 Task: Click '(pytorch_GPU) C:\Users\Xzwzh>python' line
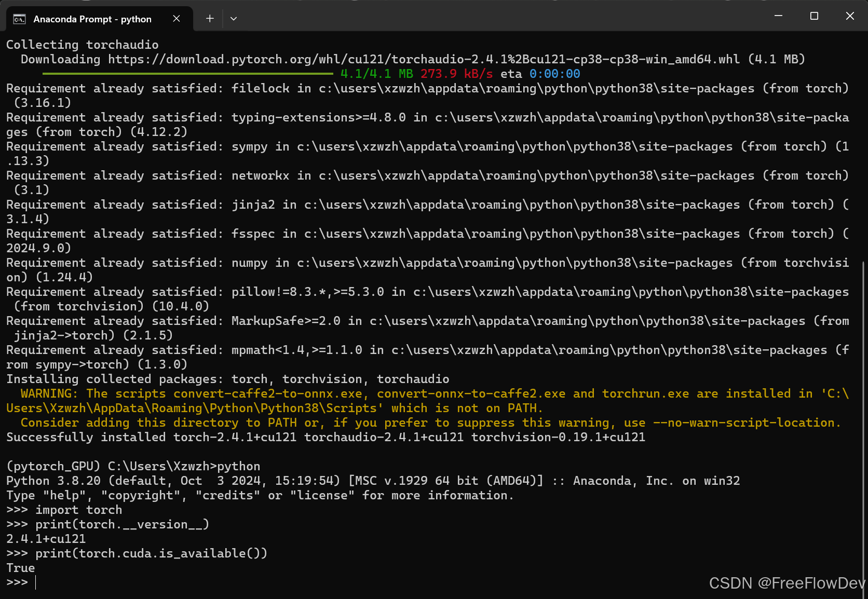click(133, 466)
